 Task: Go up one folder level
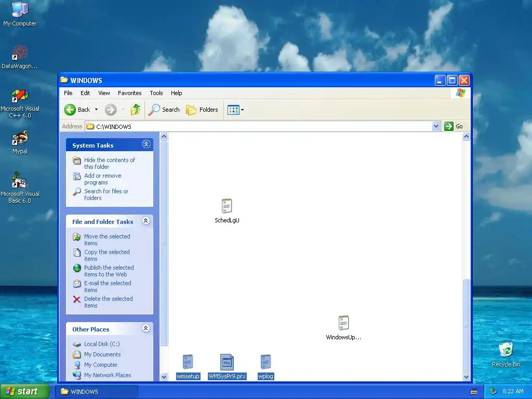(136, 110)
